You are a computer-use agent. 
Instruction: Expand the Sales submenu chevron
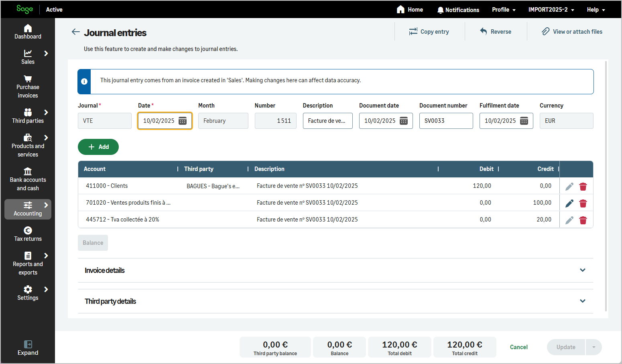(x=46, y=53)
